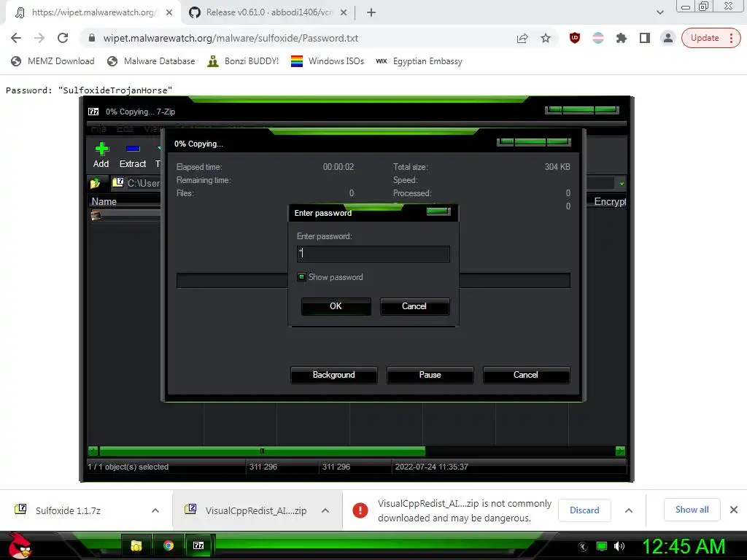Viewport: 747px width, 560px height.
Task: Close the download shelf with X
Action: [x=734, y=510]
